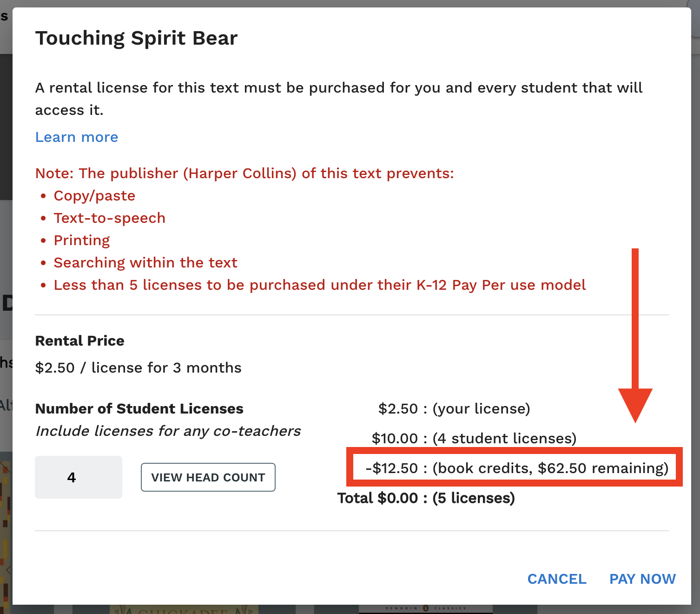Viewport: 700px width, 614px height.
Task: Click the Text-to-speech restriction bullet
Action: tap(109, 218)
